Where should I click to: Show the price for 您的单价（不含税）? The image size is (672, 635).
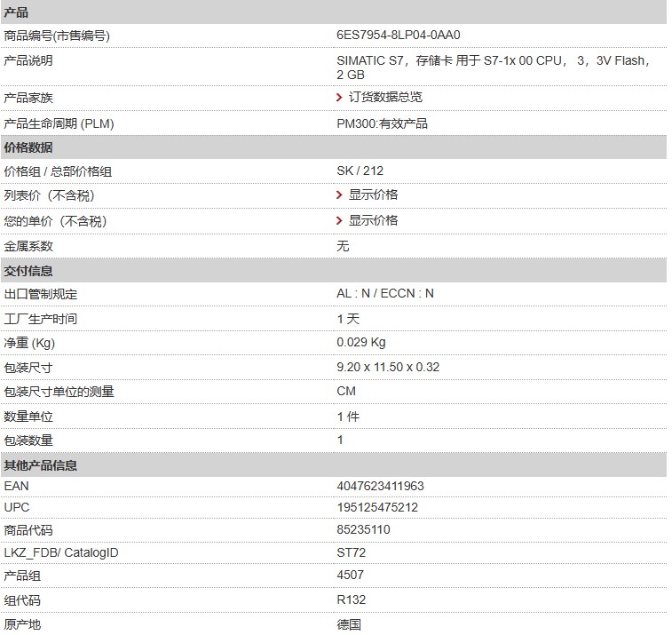[x=373, y=220]
